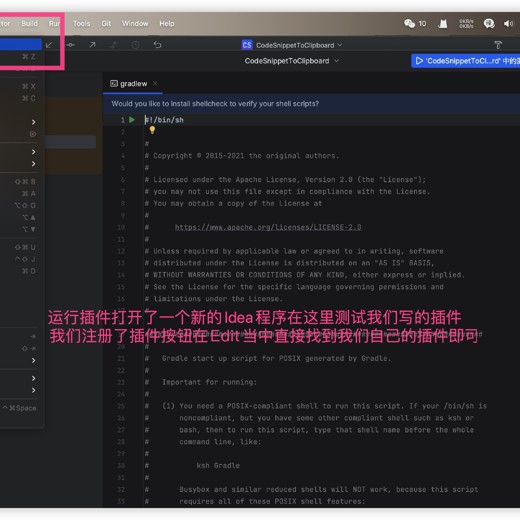Choose the Edit menu entry with ⌘X
Screen dimensions: 520x520
[x=21, y=87]
